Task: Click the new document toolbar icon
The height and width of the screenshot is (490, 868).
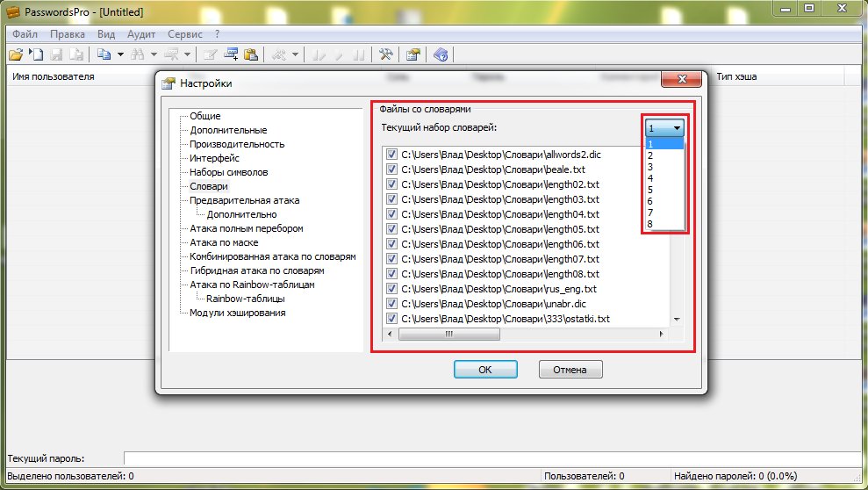Action: point(36,54)
